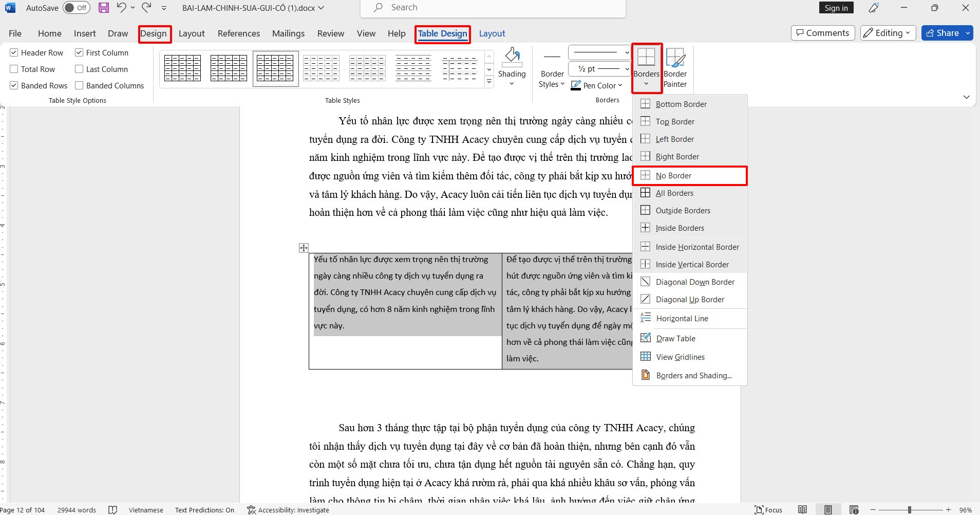980x515 pixels.
Task: Open Borders and Shading dialog
Action: click(694, 375)
